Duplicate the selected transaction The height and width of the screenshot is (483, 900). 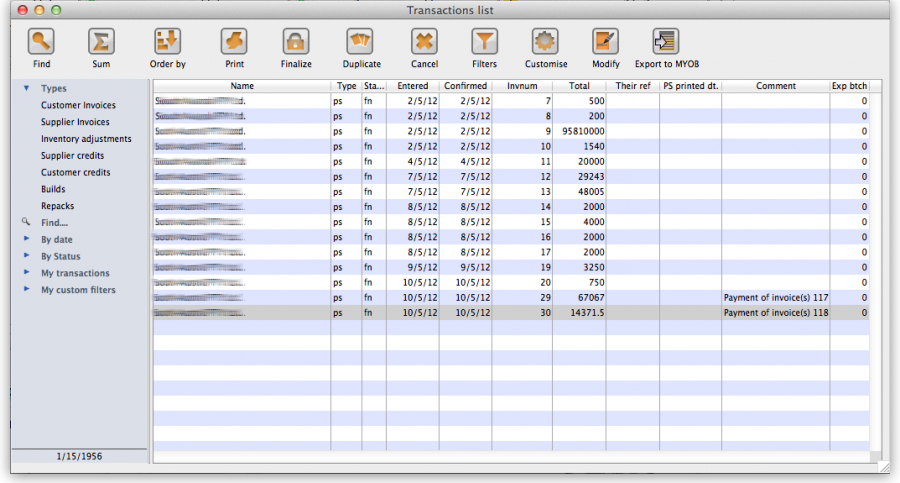coord(361,42)
